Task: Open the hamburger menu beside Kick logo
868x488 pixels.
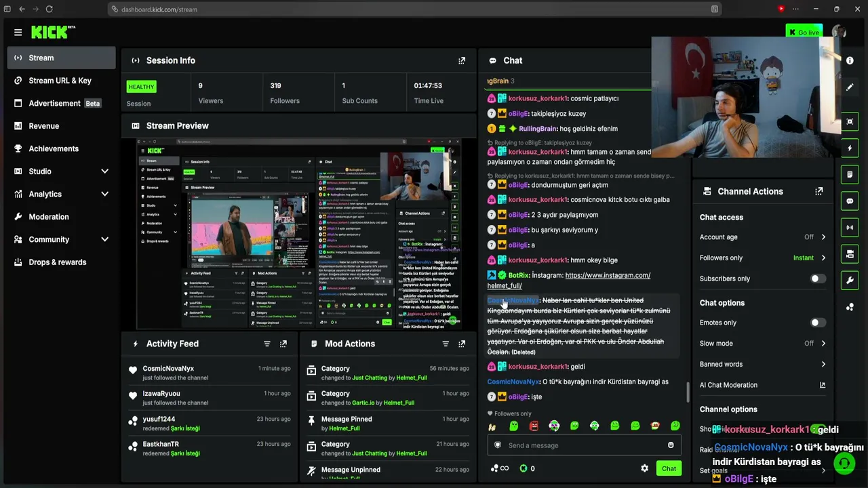Action: pyautogui.click(x=18, y=33)
